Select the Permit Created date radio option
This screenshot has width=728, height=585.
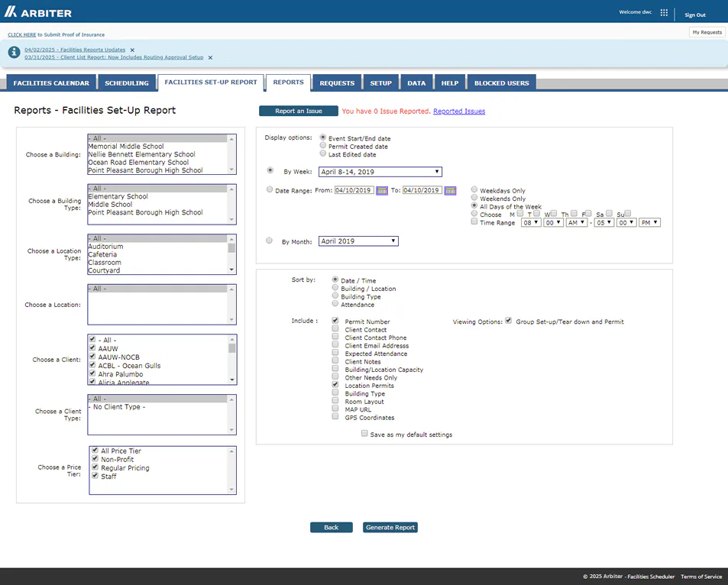pos(322,145)
